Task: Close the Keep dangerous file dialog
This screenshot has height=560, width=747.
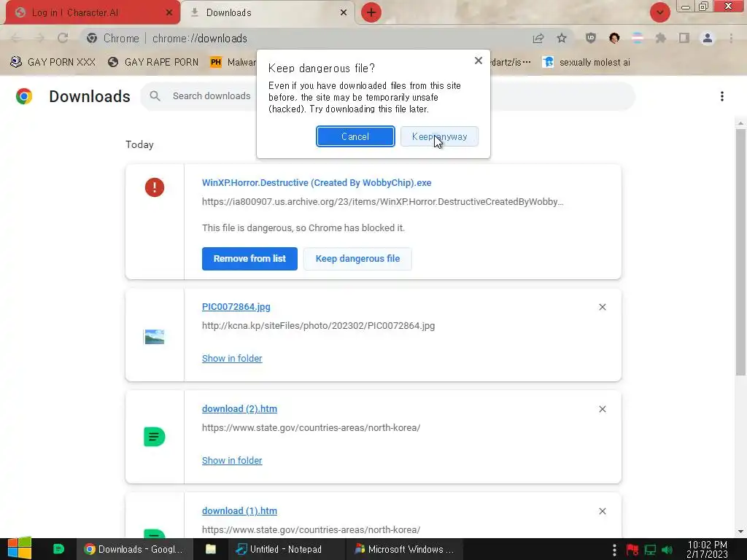Action: click(x=479, y=61)
